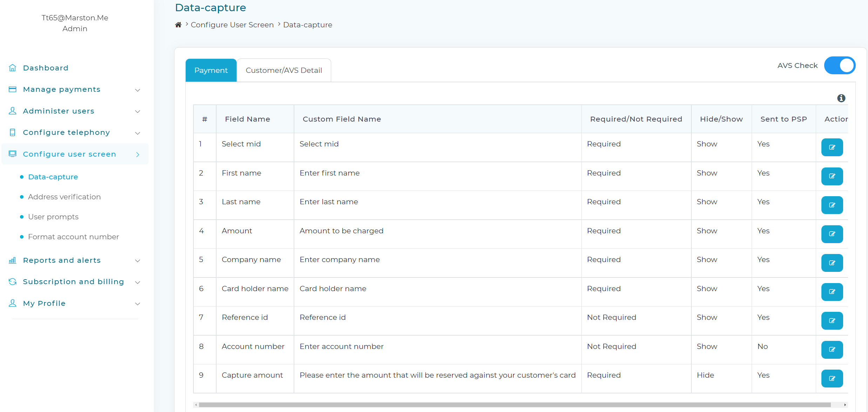Edit the Capture amount field row
Image resolution: width=868 pixels, height=412 pixels.
(x=832, y=378)
